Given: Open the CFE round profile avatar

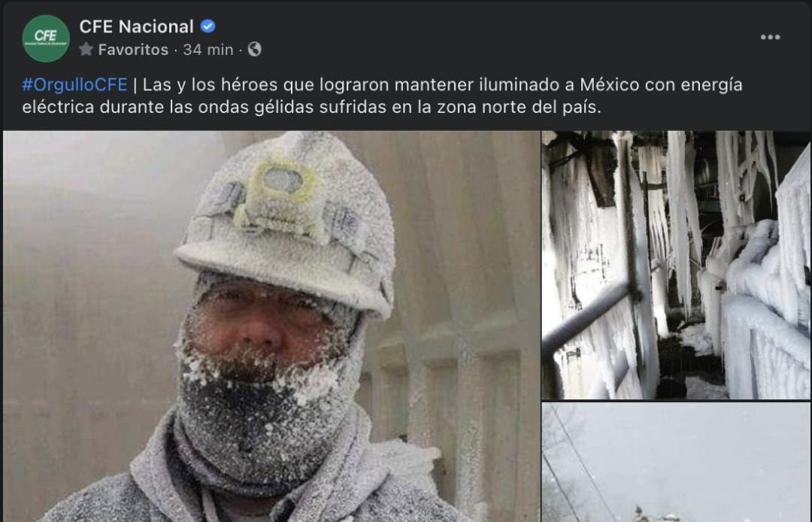Looking at the screenshot, I should pos(46,38).
